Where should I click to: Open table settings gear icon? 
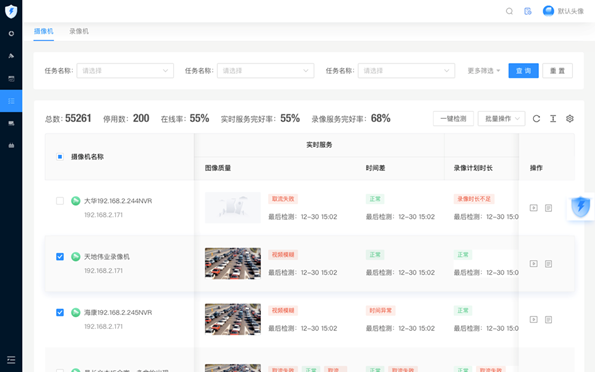pos(570,119)
